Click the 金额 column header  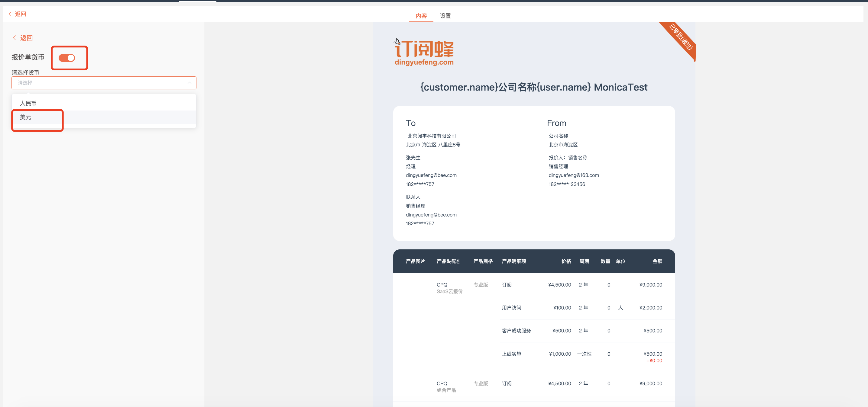[657, 261]
